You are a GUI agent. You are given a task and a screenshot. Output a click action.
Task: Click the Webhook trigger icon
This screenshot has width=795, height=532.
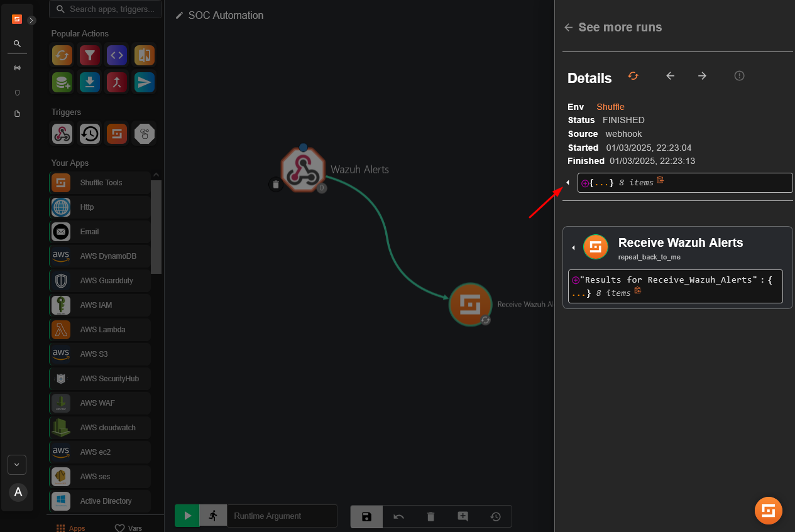[62, 133]
